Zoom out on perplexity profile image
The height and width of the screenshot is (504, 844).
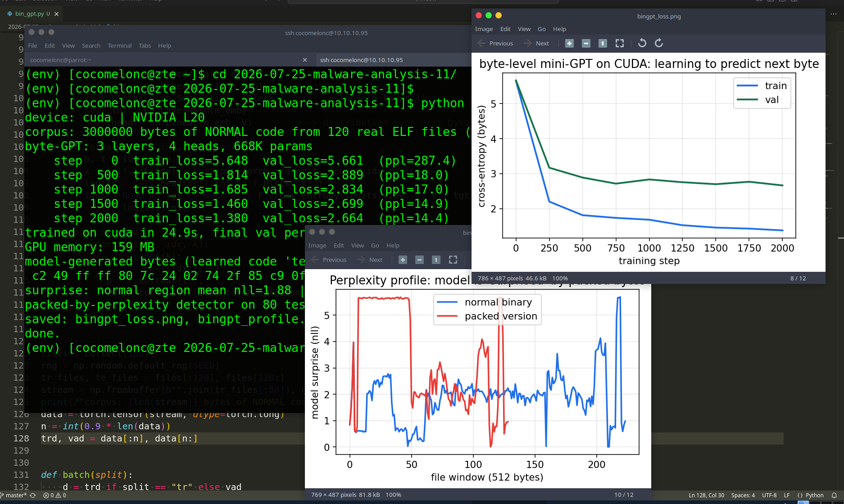pyautogui.click(x=419, y=260)
